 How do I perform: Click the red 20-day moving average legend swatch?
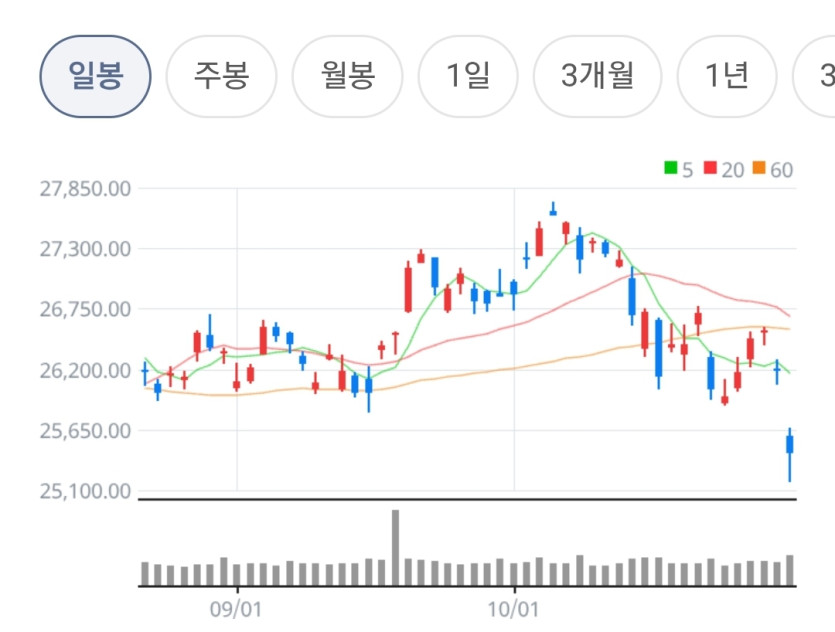click(710, 168)
